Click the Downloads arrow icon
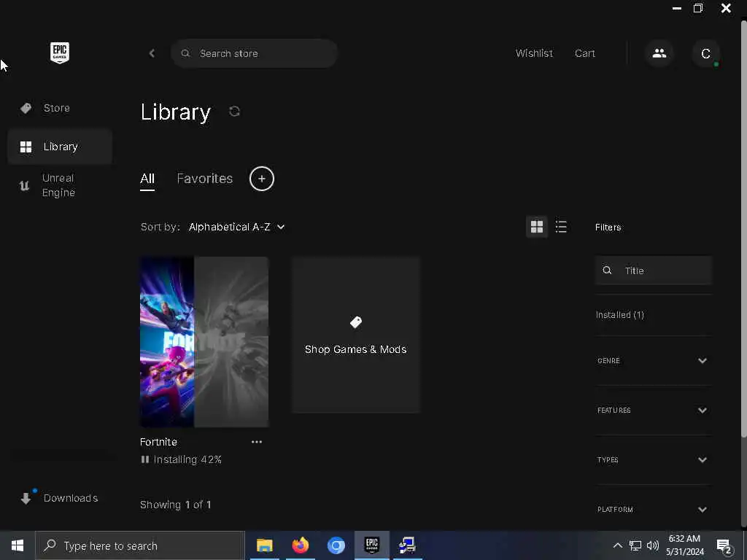The width and height of the screenshot is (747, 560). point(26,498)
